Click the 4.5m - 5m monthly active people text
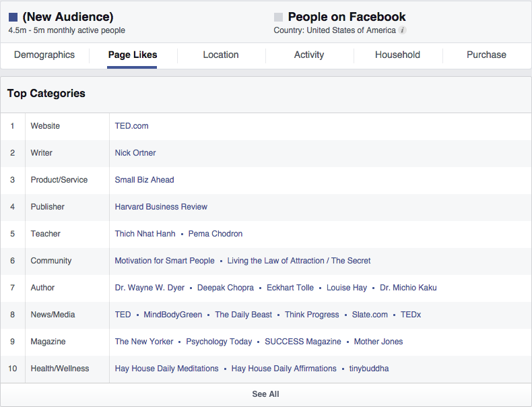The height and width of the screenshot is (407, 532). click(x=67, y=30)
